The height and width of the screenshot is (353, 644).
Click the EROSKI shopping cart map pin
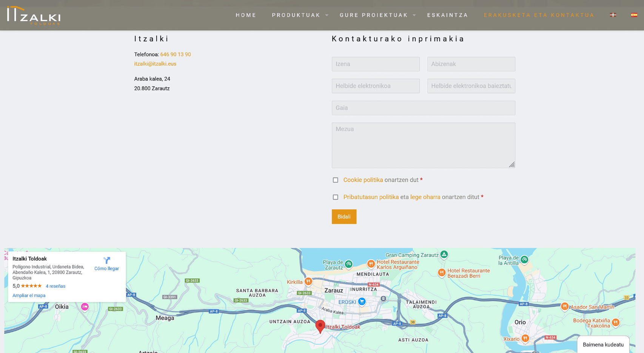click(362, 302)
